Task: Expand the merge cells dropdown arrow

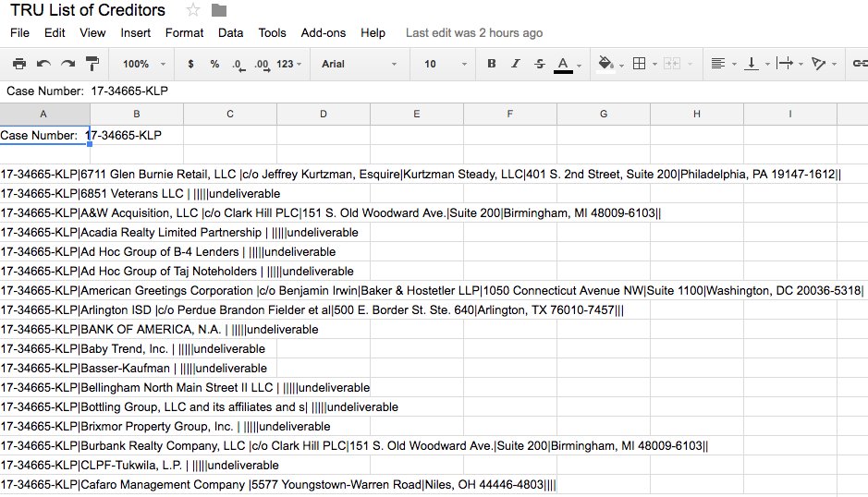Action: click(690, 64)
